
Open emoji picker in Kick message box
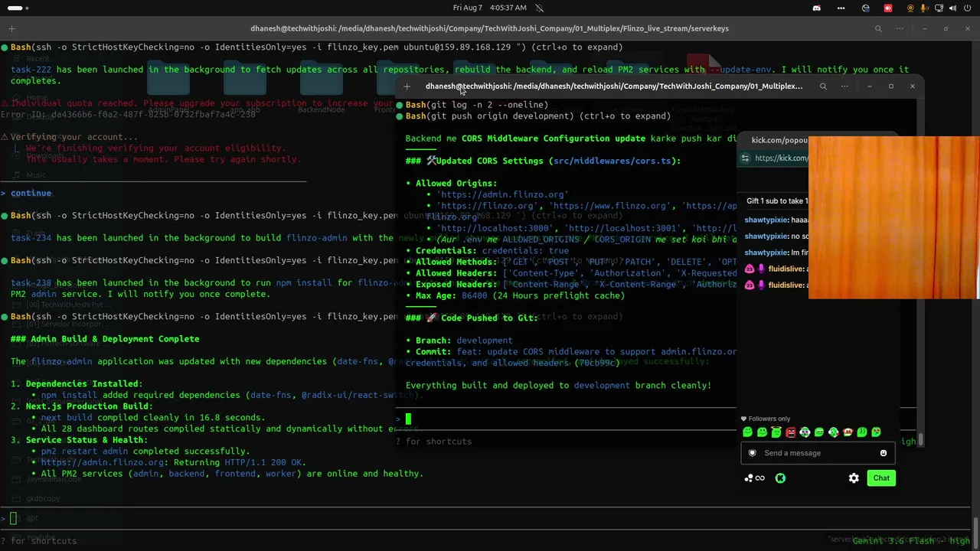point(884,453)
